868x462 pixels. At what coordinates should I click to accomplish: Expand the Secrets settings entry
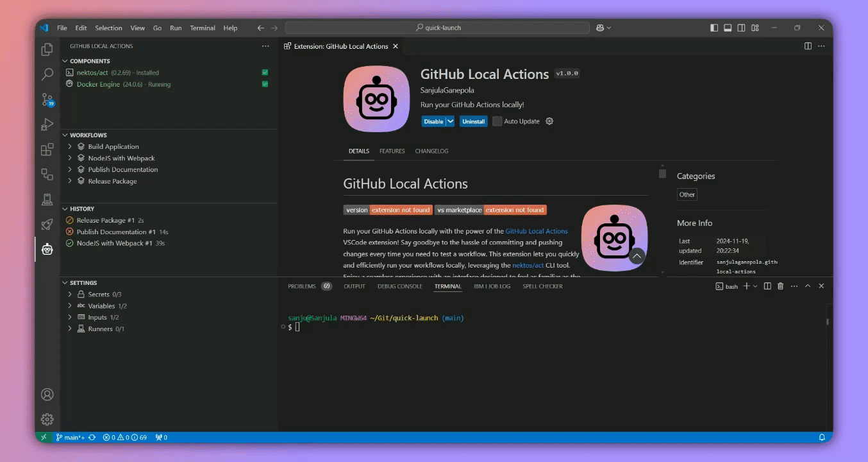click(x=70, y=294)
